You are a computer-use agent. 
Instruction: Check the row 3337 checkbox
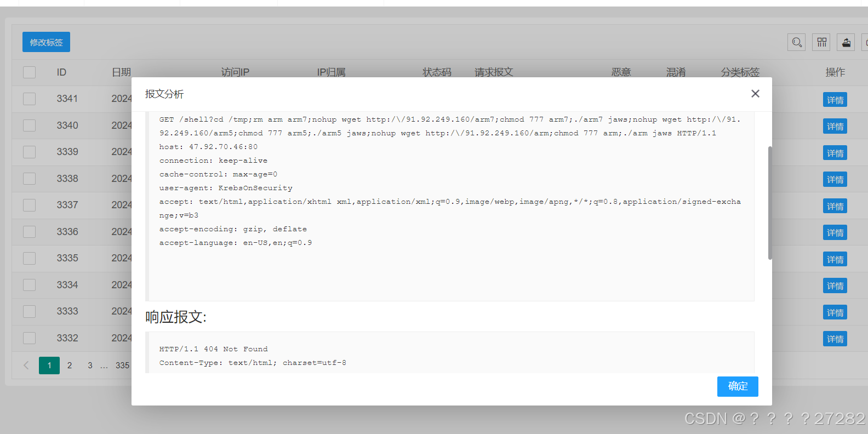pos(30,205)
